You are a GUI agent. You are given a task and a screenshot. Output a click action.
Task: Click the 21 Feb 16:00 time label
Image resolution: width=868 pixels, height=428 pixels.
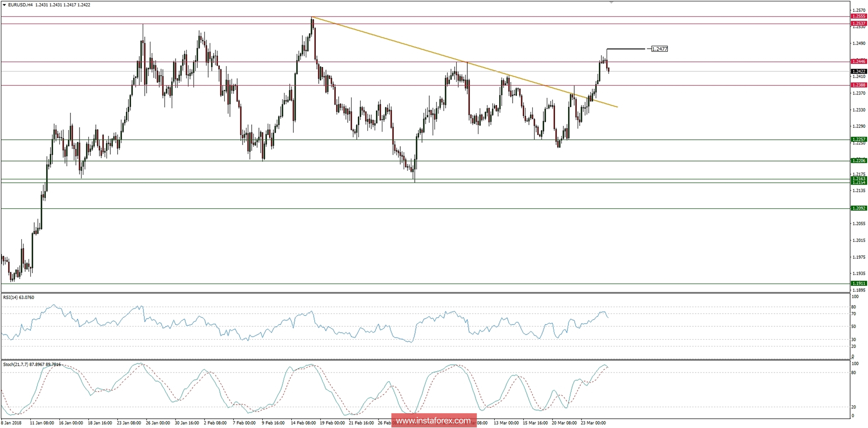point(361,423)
